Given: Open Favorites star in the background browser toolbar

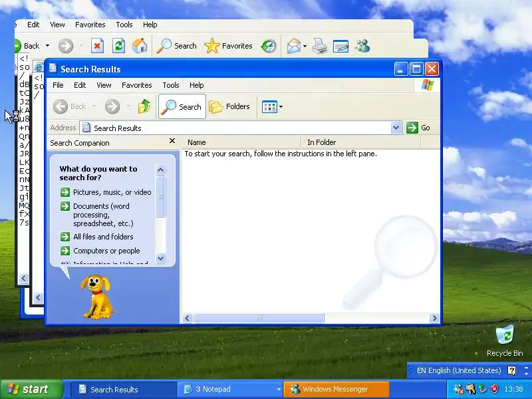Looking at the screenshot, I should [x=228, y=46].
